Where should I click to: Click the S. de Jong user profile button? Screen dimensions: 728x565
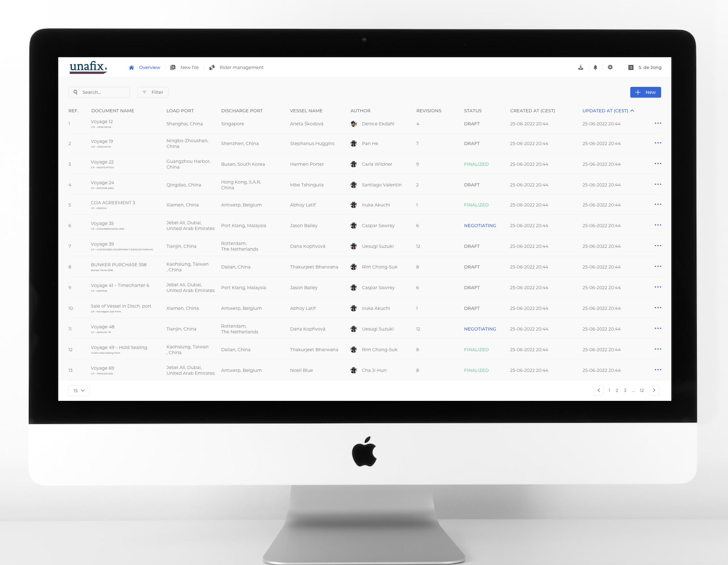click(x=644, y=67)
